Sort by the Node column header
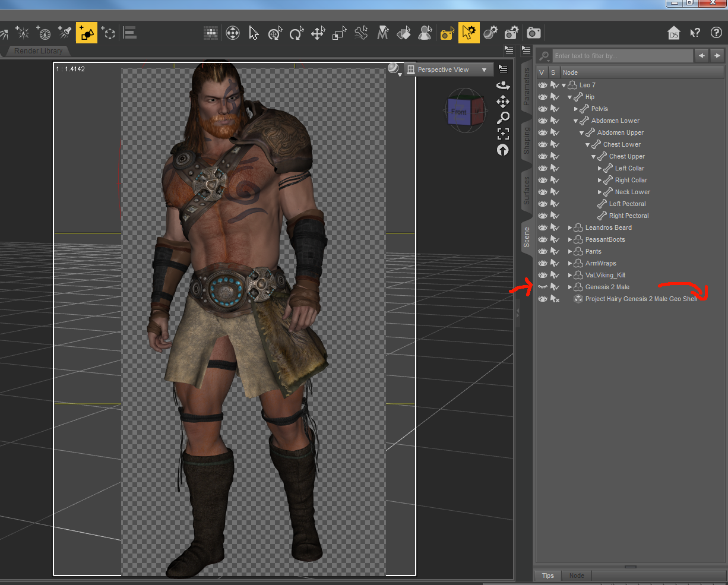The height and width of the screenshot is (585, 728). (x=642, y=72)
